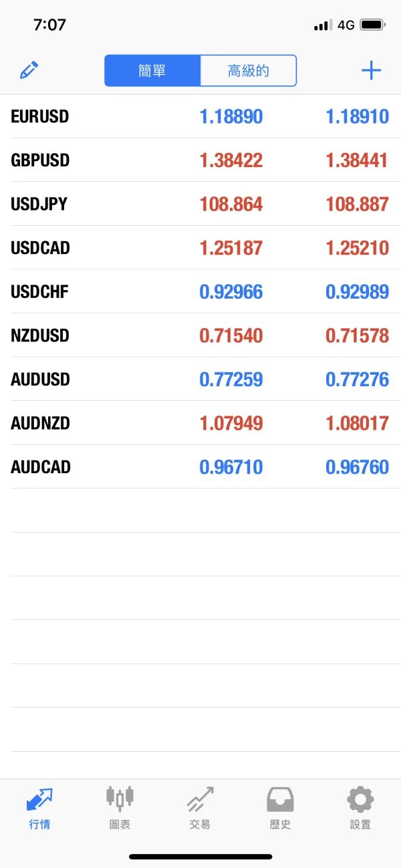Image resolution: width=401 pixels, height=868 pixels.
Task: Tap USDCAD ask price 1.25210
Action: [x=357, y=249]
